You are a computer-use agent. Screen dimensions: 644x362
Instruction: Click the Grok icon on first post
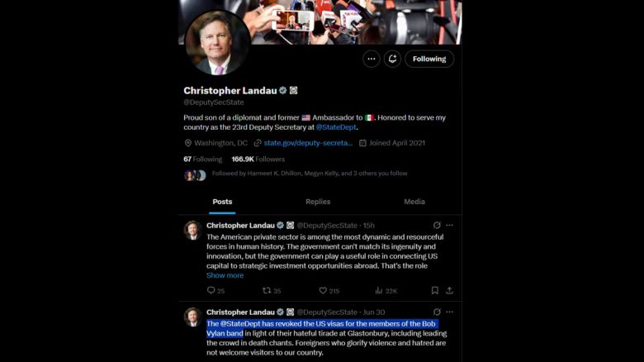(x=437, y=225)
